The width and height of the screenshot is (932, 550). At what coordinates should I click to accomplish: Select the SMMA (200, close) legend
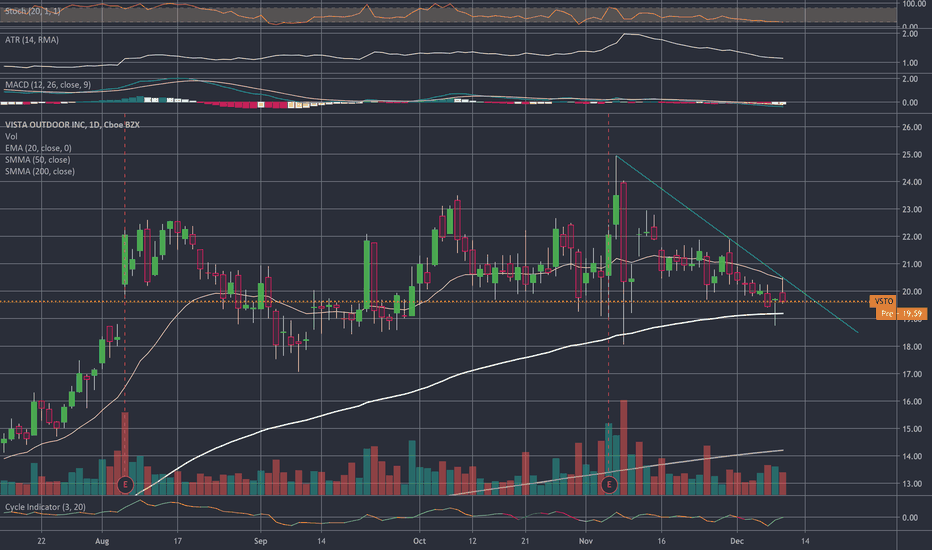(x=40, y=171)
